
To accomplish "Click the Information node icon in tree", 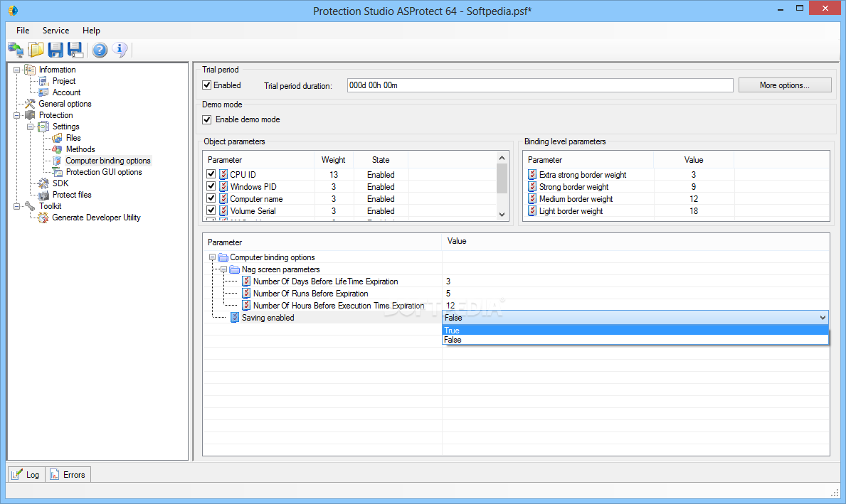I will click(x=30, y=70).
